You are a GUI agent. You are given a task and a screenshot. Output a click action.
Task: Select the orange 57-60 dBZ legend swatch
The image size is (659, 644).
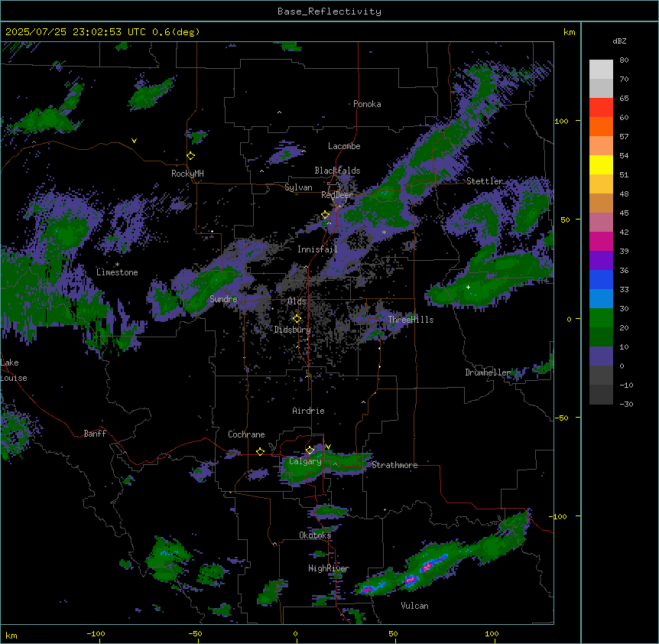click(x=601, y=126)
